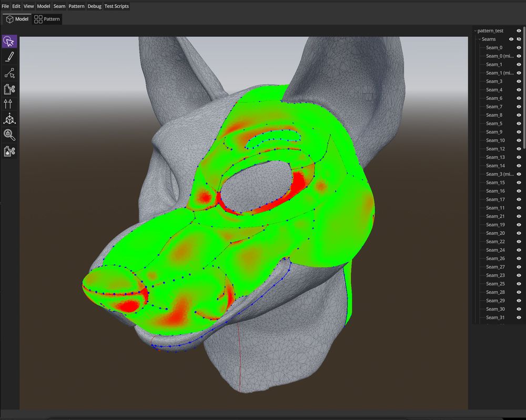Collapse the pattern_test tree node

click(x=476, y=31)
